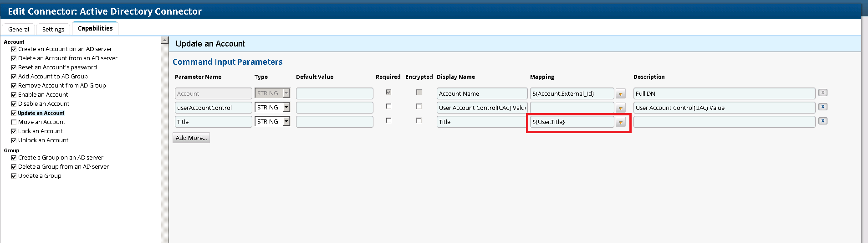Image resolution: width=868 pixels, height=243 pixels.
Task: Open Type dropdown for Title row
Action: click(272, 121)
